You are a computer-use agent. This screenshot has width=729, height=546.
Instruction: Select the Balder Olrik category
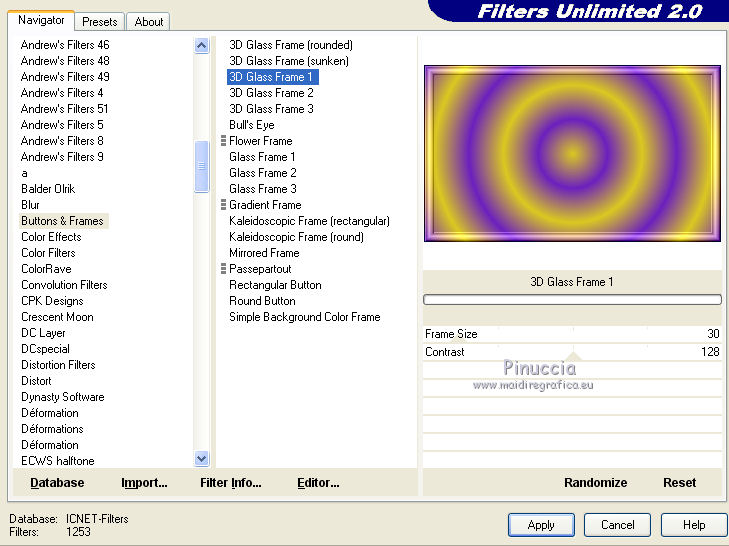coord(48,189)
